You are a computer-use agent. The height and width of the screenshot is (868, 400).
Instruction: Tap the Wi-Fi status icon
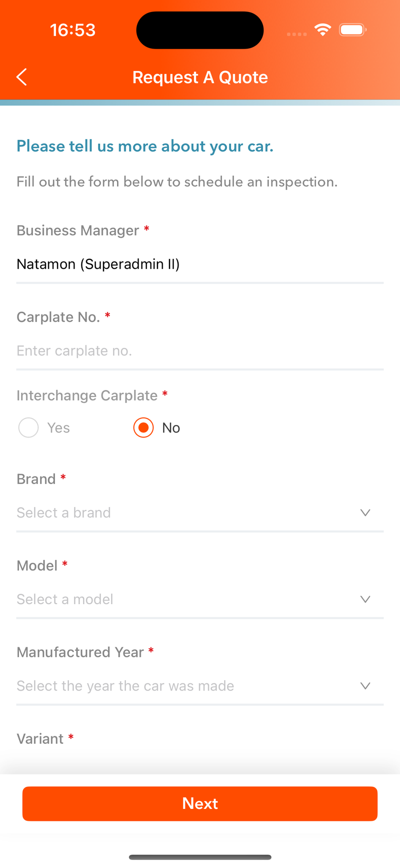(x=323, y=30)
